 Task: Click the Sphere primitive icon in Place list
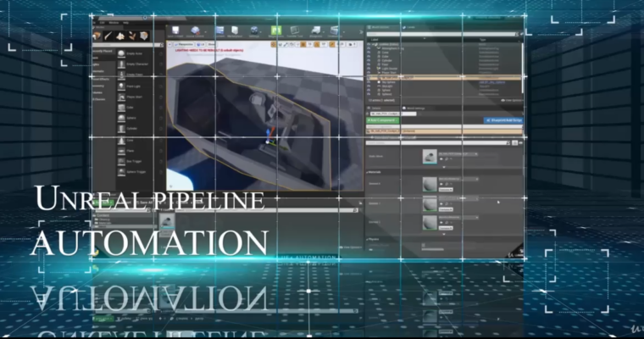point(121,118)
